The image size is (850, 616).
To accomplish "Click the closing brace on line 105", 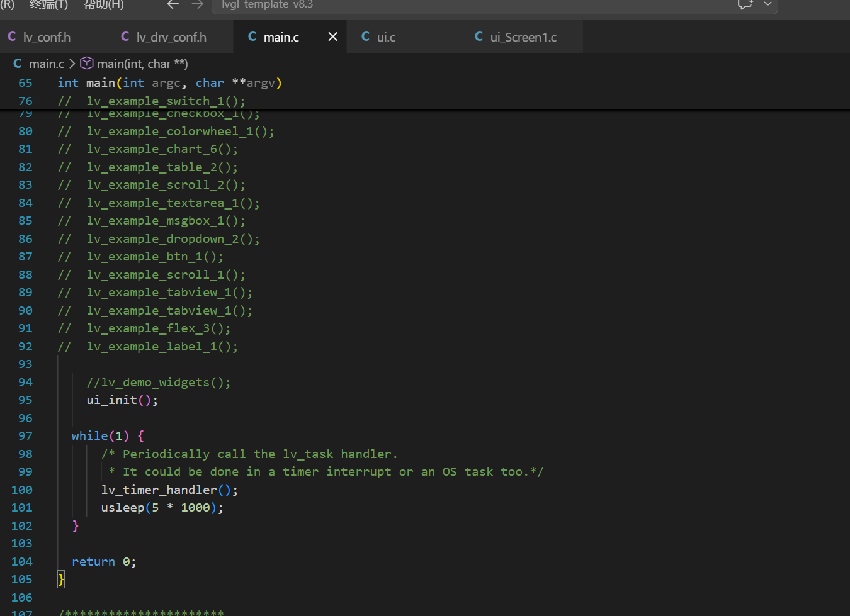I will tap(61, 580).
